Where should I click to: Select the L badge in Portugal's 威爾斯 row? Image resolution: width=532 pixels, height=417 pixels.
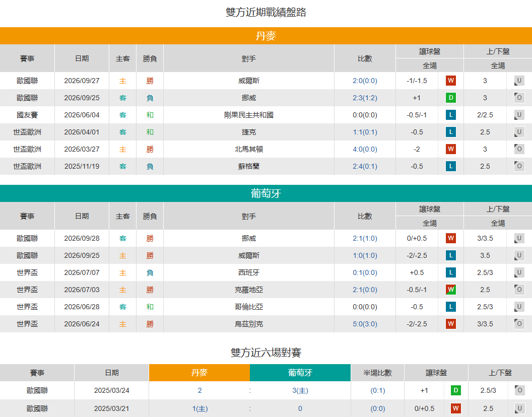click(450, 255)
